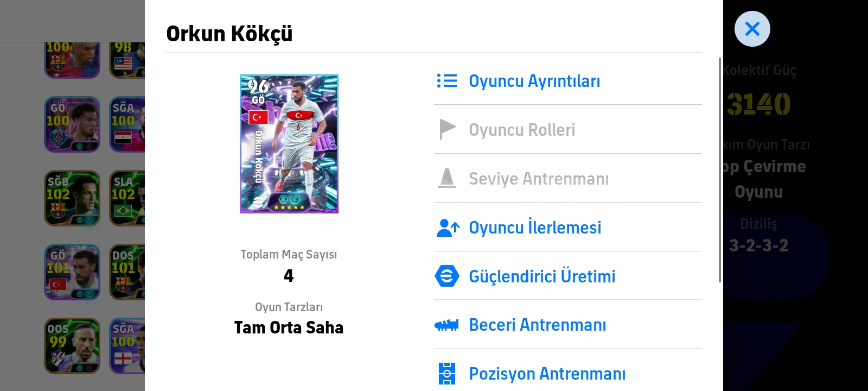Tap the GÖ 101 Turkey player card
Viewport: 868px width, 391px height.
(72, 272)
